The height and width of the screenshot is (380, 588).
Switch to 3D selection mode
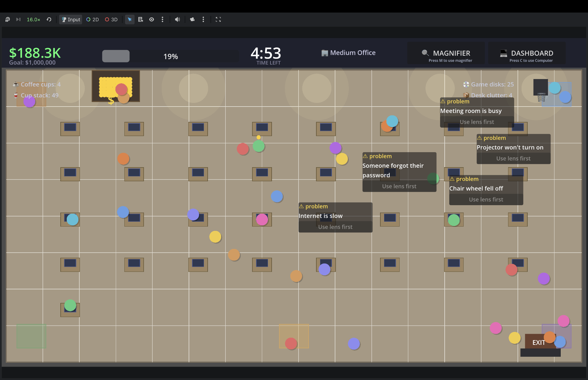click(111, 19)
